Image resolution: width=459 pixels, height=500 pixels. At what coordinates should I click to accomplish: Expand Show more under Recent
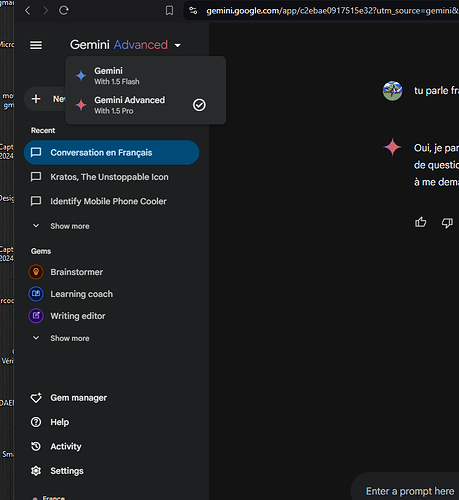pos(70,226)
